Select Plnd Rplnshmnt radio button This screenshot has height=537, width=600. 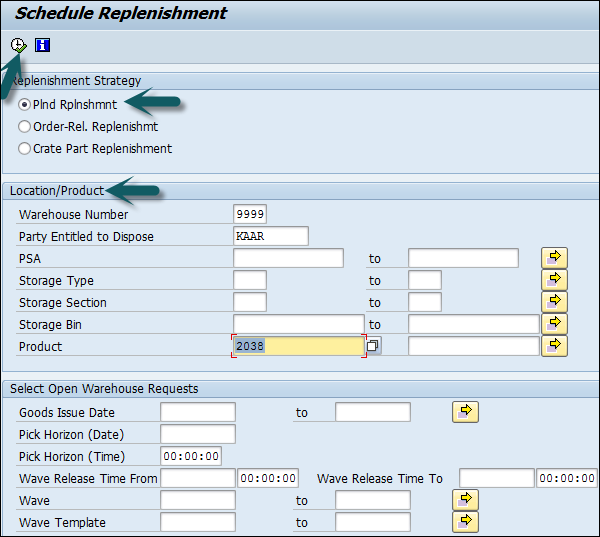(25, 105)
